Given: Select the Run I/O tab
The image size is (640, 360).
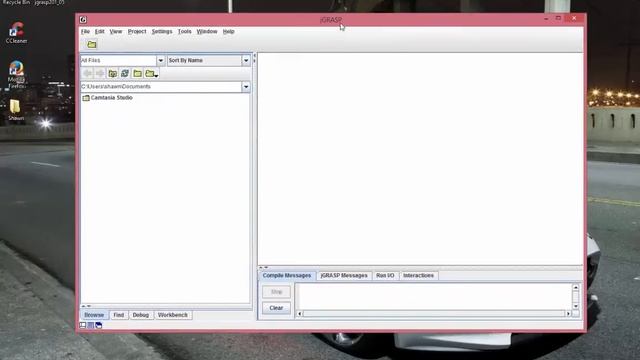Looking at the screenshot, I should click(385, 276).
